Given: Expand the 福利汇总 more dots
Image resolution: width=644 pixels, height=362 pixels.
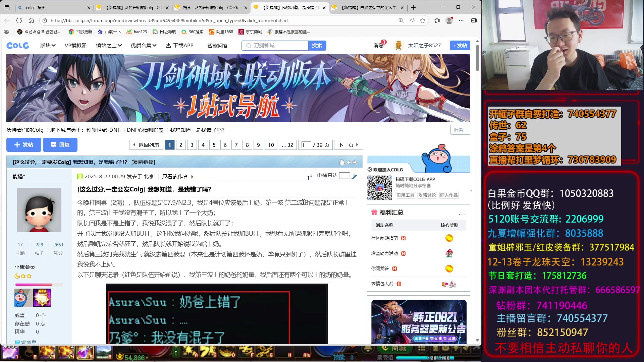Looking at the screenshot, I should 462,214.
